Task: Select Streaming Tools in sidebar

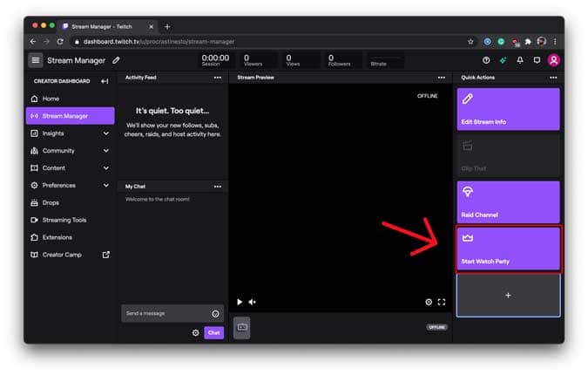Action: click(x=66, y=220)
